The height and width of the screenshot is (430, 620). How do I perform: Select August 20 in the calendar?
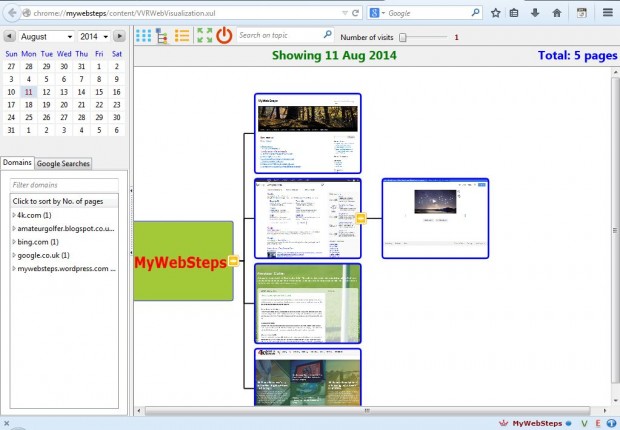64,105
